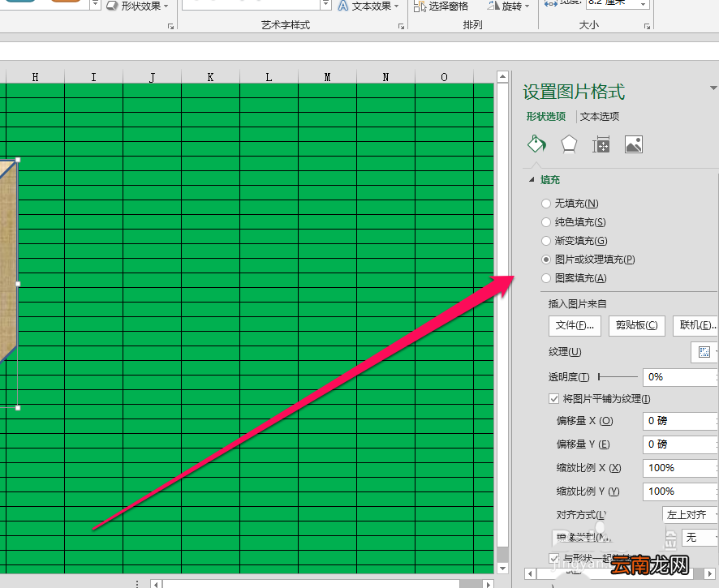Click the 文本效果 text effects icon

click(x=343, y=6)
